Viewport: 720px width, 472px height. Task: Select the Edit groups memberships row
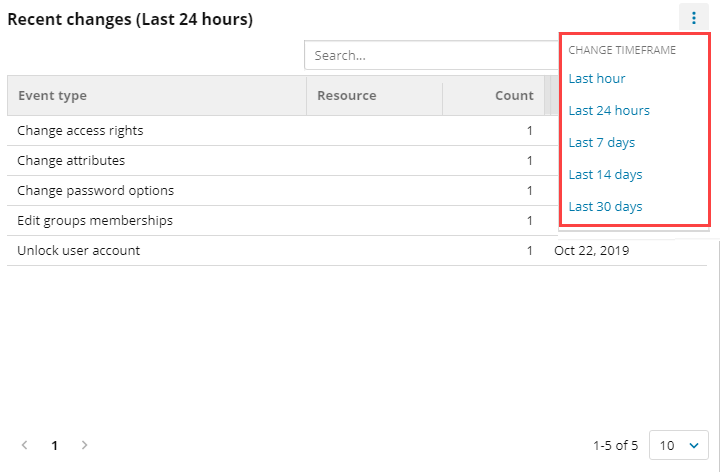pyautogui.click(x=95, y=220)
